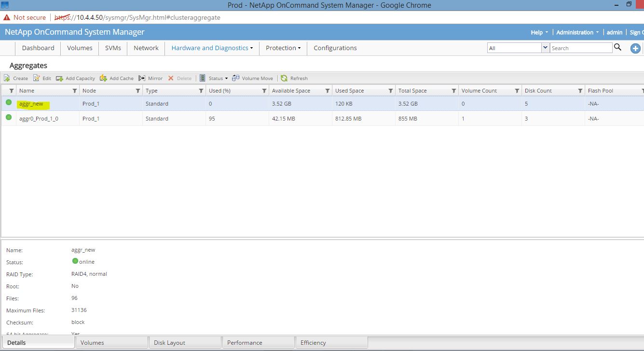Open the filter funnel on the Name column
Viewport: 644px width, 351px height.
click(x=75, y=90)
